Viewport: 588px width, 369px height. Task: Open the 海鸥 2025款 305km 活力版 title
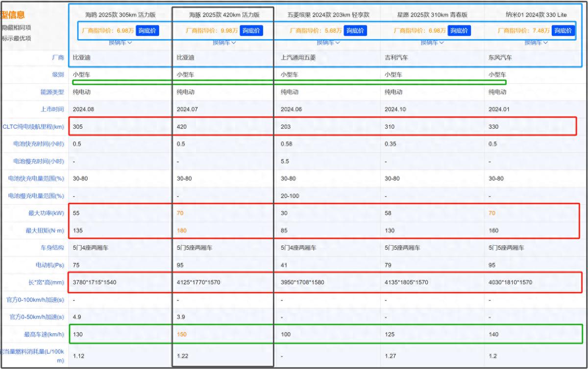121,15
